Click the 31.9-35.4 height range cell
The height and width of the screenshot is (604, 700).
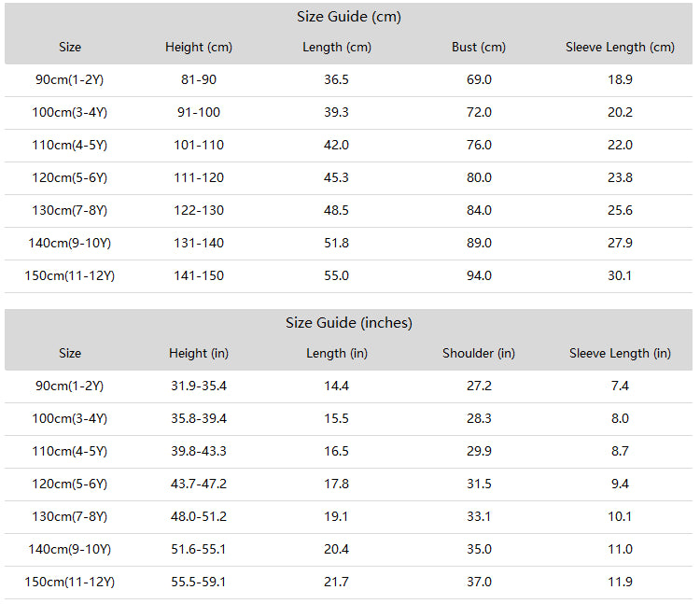(x=199, y=386)
